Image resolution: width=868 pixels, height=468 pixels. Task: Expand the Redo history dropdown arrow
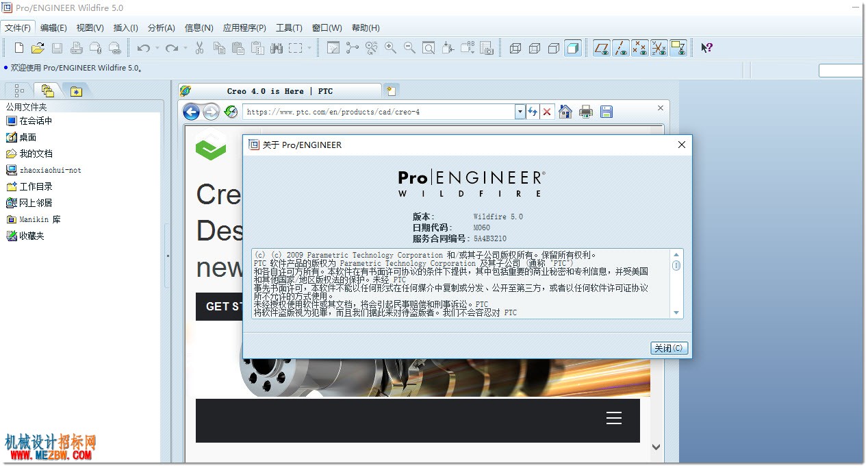coord(186,48)
